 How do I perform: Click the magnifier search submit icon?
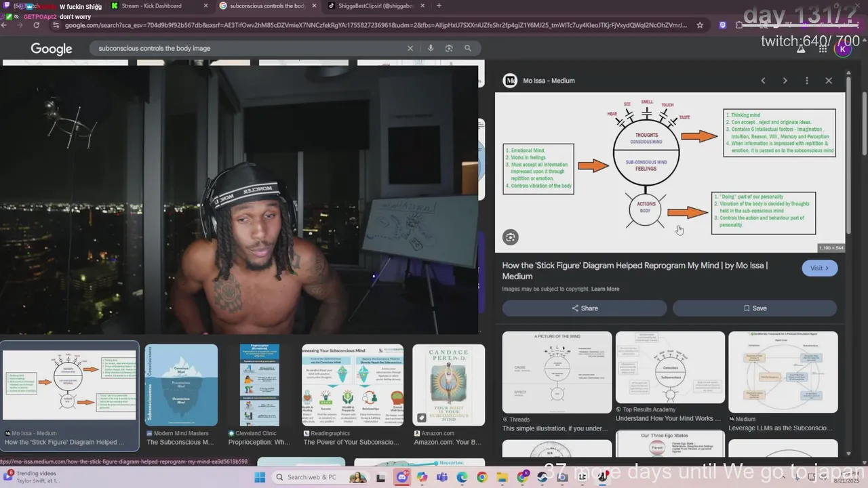coord(468,48)
